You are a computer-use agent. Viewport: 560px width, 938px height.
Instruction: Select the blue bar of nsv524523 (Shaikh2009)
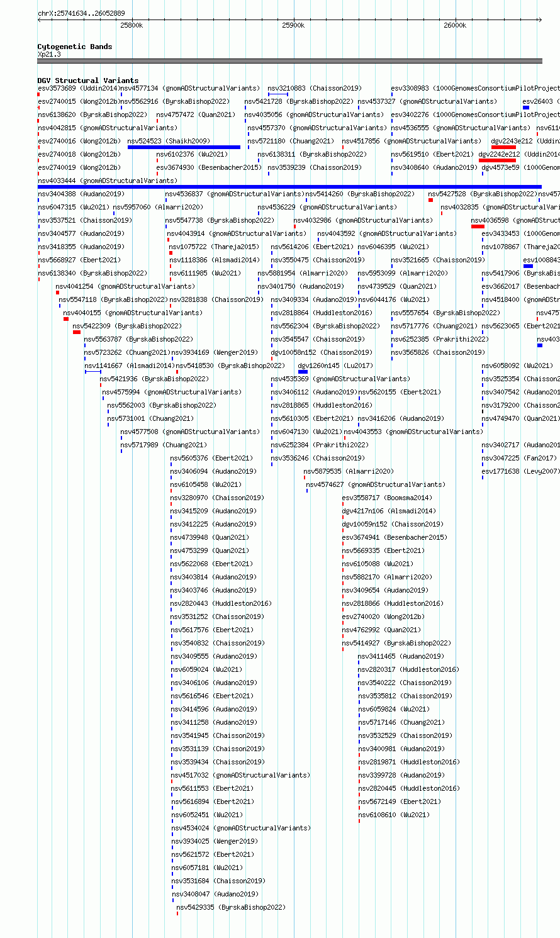click(x=184, y=147)
